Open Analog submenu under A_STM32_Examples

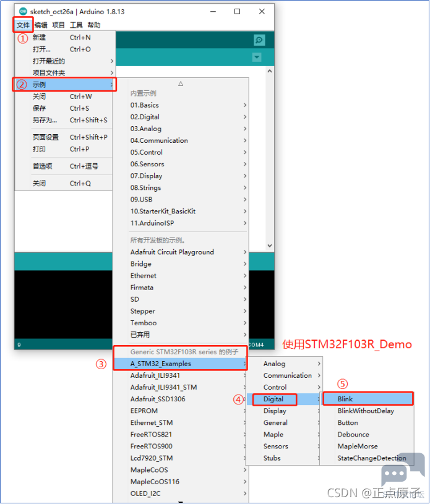click(x=285, y=364)
